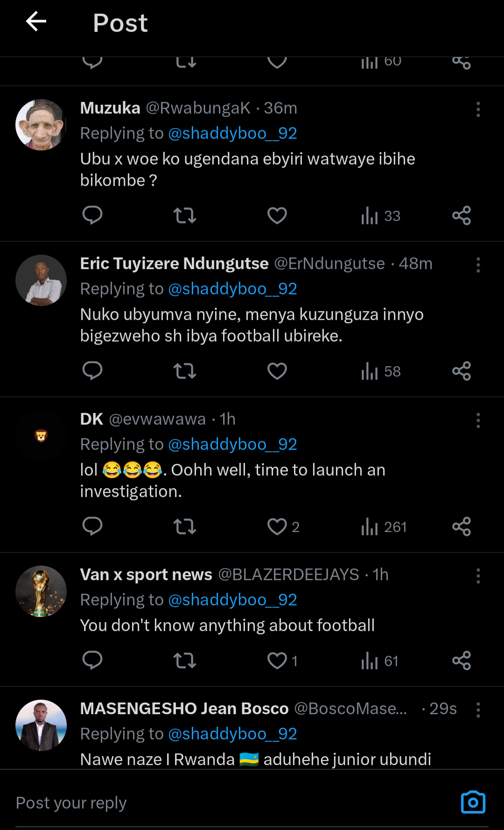This screenshot has width=504, height=830.
Task: Open more options for Muzuka's reply
Action: [x=478, y=109]
